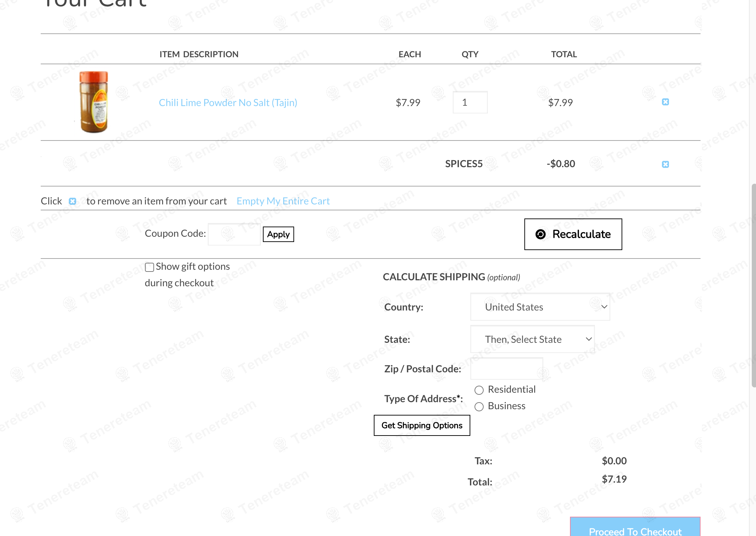The height and width of the screenshot is (536, 756).
Task: Click Chili Lime Powder product thumbnail
Action: click(93, 102)
